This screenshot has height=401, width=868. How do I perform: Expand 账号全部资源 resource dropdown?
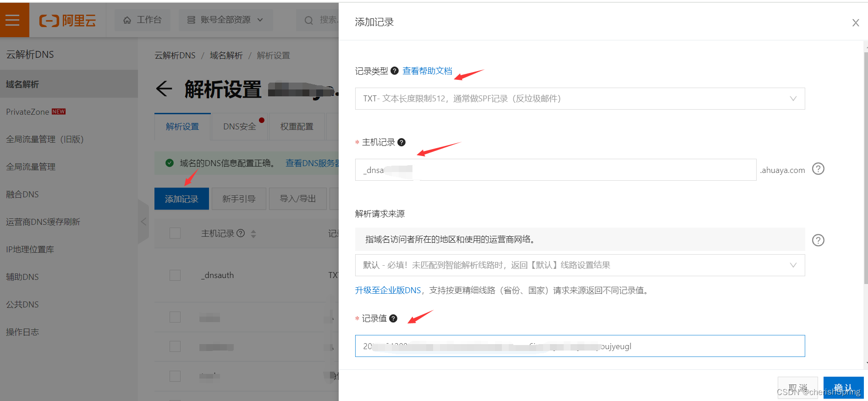(x=225, y=20)
